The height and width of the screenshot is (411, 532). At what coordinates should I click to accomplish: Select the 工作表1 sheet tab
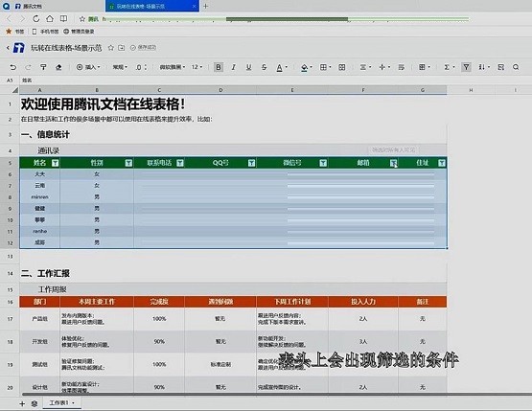click(61, 403)
